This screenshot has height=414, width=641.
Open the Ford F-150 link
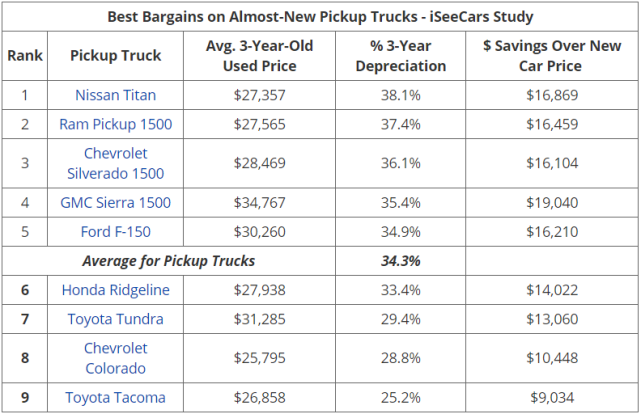[x=115, y=231]
